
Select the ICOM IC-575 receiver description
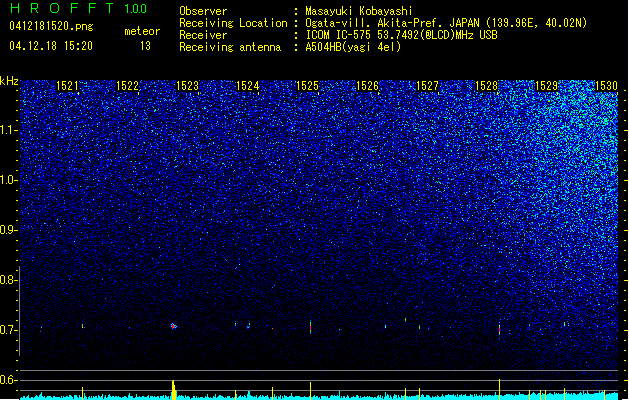pos(402,35)
